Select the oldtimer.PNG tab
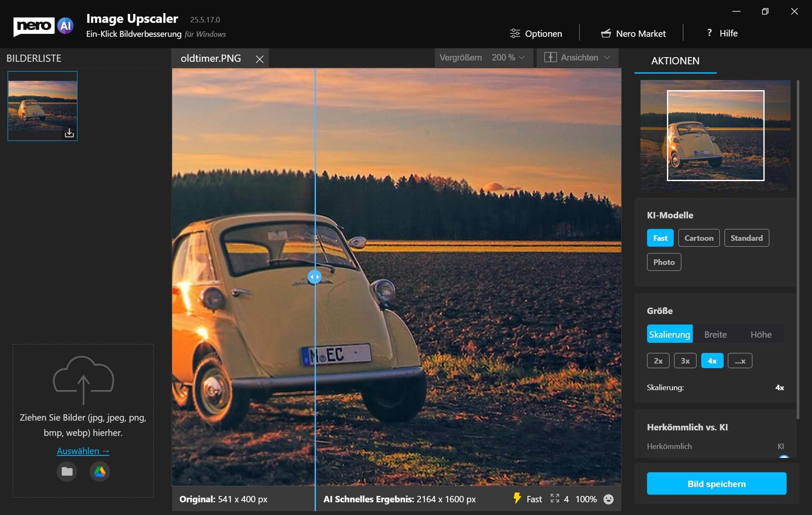 click(x=211, y=58)
